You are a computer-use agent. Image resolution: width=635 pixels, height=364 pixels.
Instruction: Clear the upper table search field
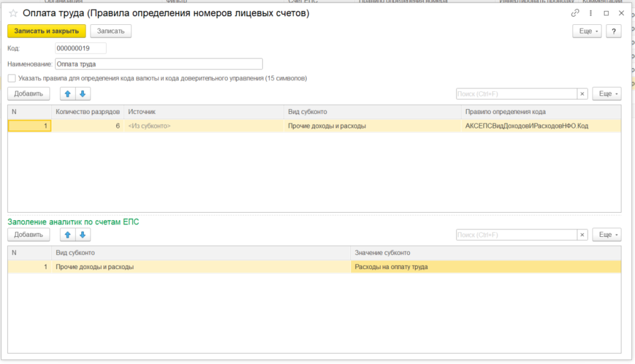coord(582,94)
